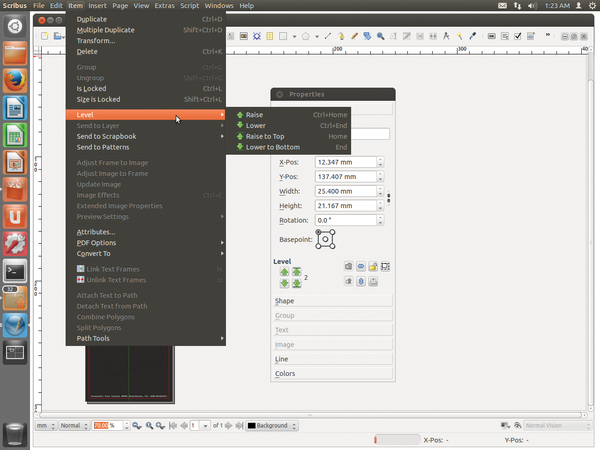
Task: Open the shape tool dropdown arrow
Action: point(294,37)
